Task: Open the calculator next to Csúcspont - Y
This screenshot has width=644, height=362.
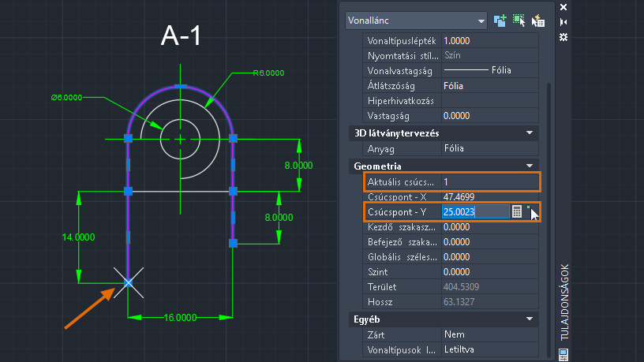Action: pyautogui.click(x=517, y=212)
